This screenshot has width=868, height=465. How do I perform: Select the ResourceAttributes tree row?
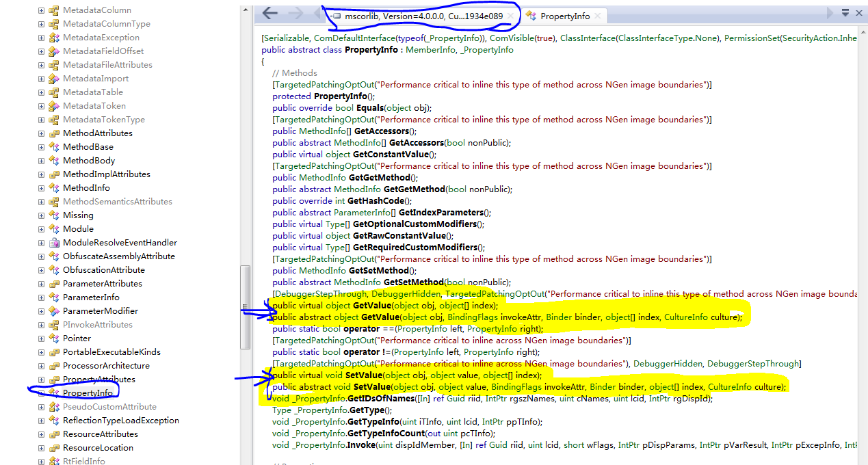[100, 434]
